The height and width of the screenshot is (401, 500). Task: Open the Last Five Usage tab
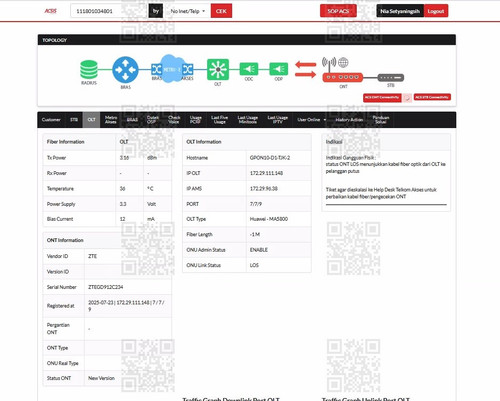pyautogui.click(x=219, y=120)
